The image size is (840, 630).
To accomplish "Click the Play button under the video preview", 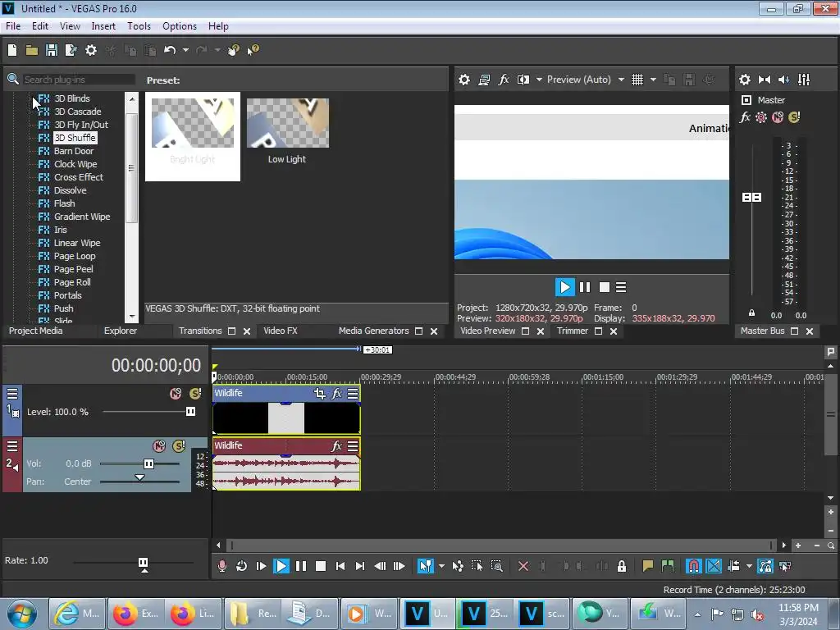I will click(564, 288).
